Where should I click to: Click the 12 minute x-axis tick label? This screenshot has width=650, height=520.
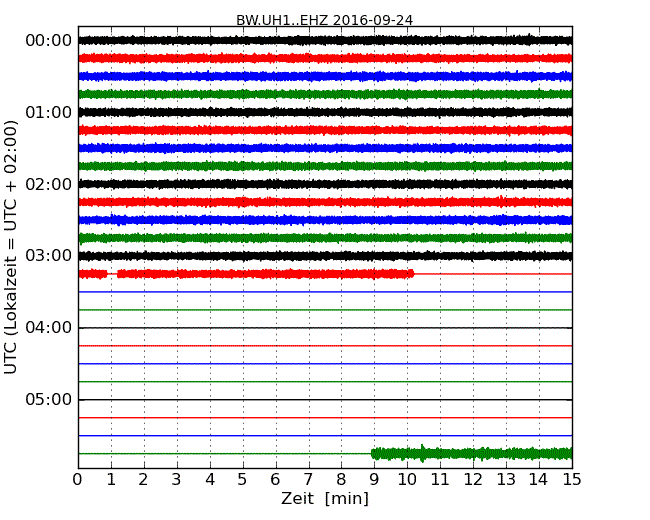(473, 479)
